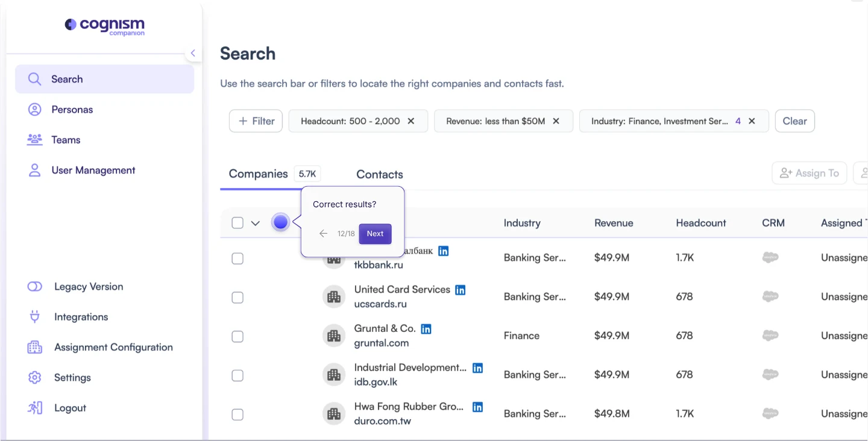Screen dimensions: 868x441
Task: Select the United Card Services checkbox
Action: 237,298
